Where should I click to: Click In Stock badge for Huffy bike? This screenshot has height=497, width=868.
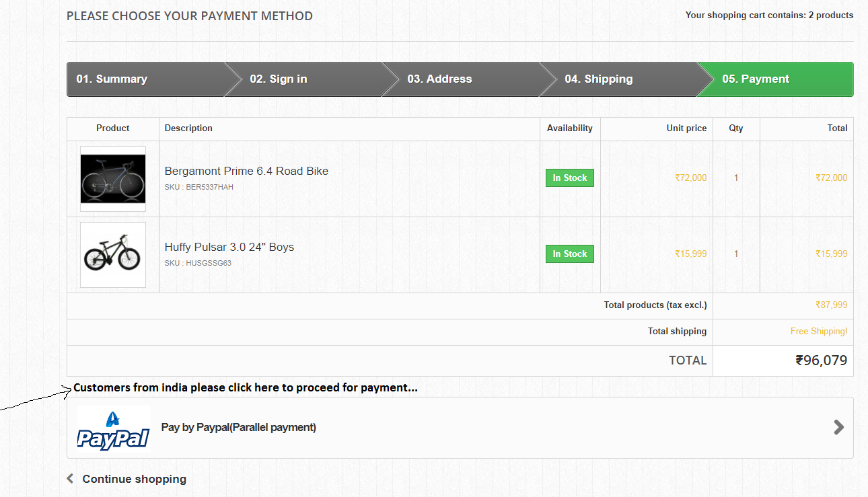569,254
